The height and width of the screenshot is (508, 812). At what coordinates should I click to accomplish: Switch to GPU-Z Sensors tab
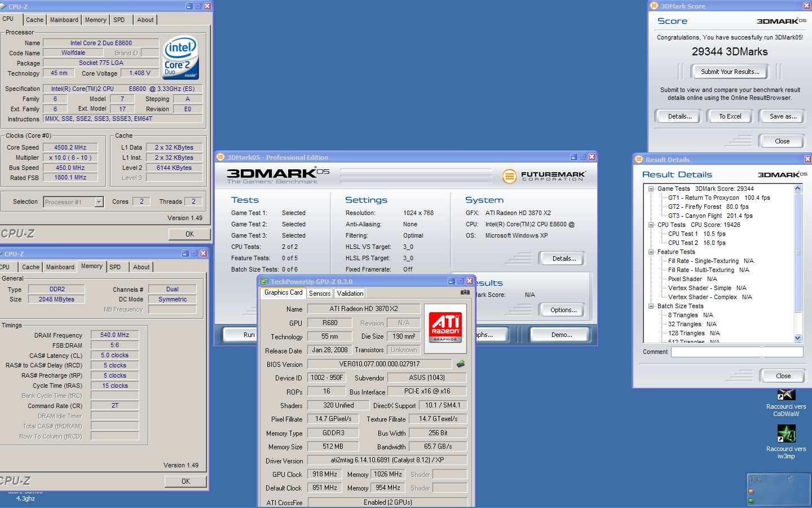(320, 294)
